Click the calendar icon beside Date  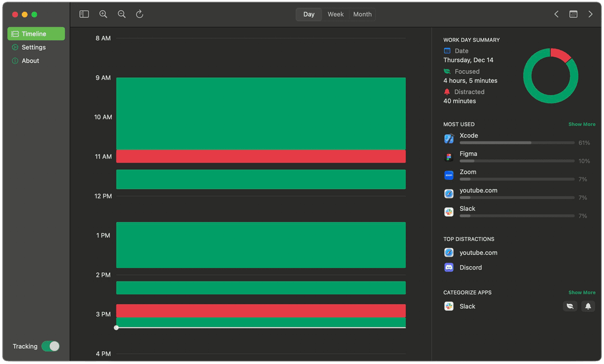[447, 50]
